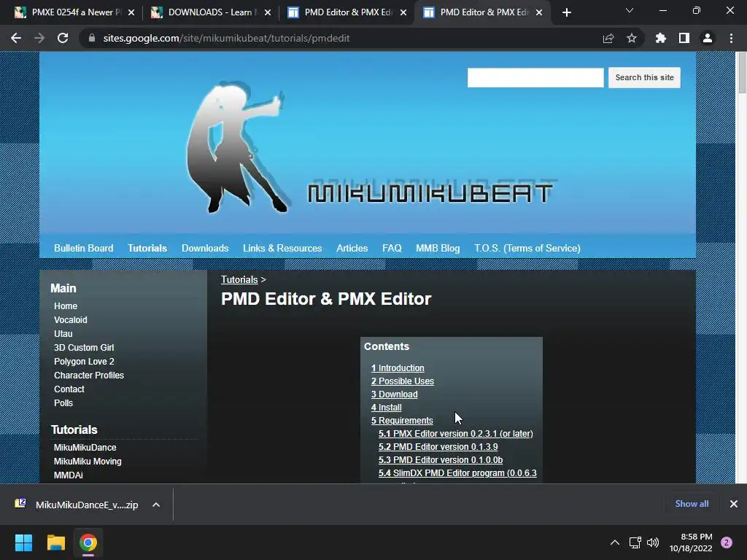747x560 pixels.
Task: Open the FAQ navigation item
Action: point(392,248)
